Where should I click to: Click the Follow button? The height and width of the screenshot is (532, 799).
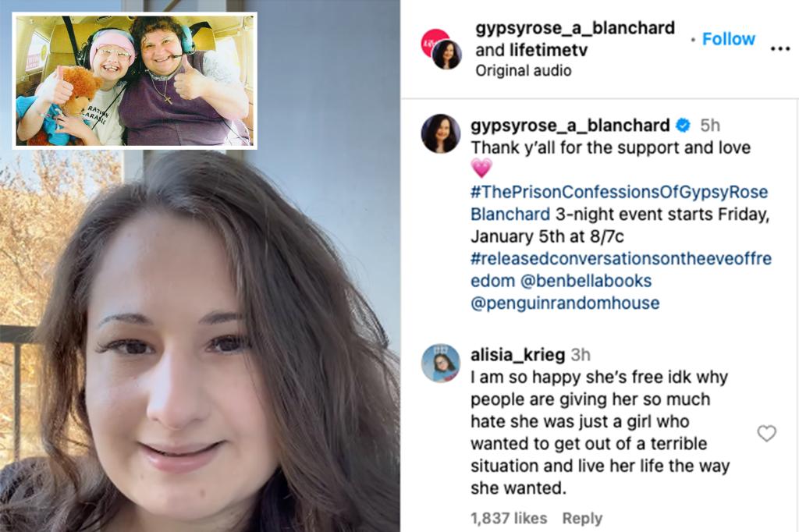coord(728,39)
